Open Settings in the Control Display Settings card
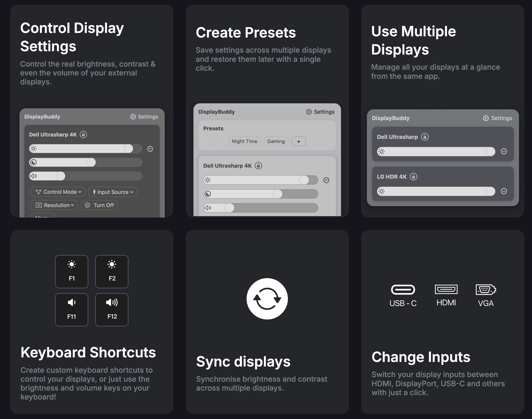This screenshot has width=532, height=419. pyautogui.click(x=144, y=117)
